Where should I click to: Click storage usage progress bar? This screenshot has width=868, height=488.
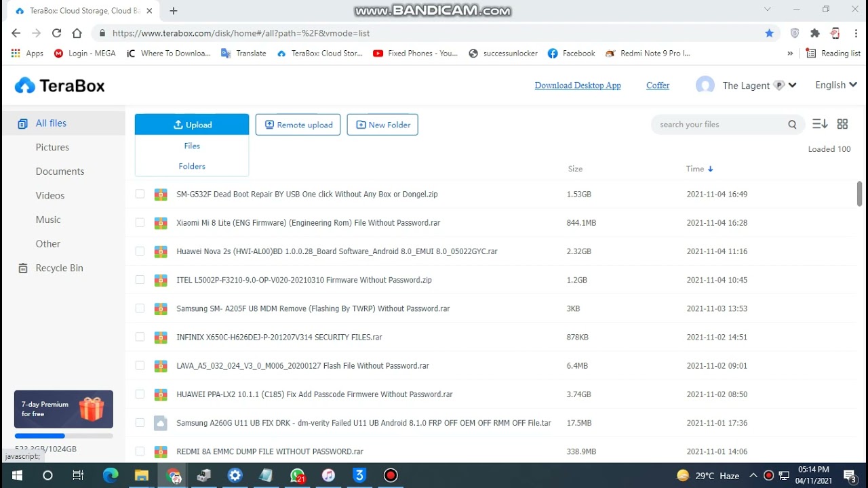tap(64, 436)
